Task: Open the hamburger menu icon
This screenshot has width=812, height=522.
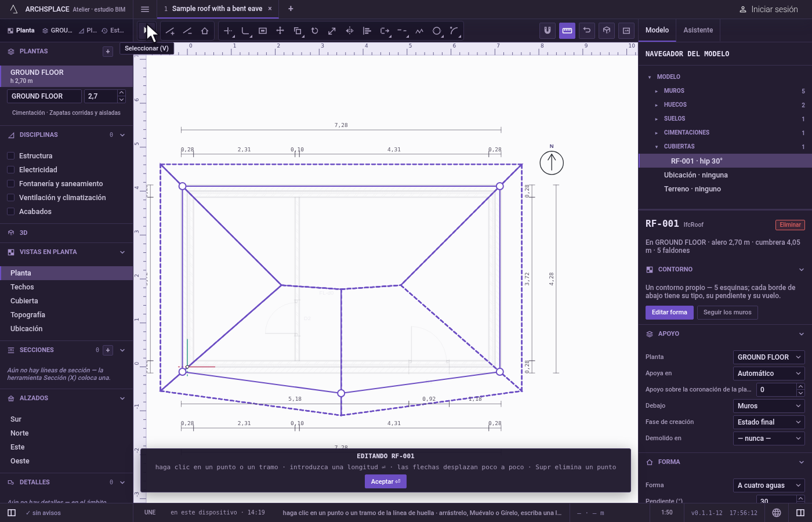Action: pos(145,9)
